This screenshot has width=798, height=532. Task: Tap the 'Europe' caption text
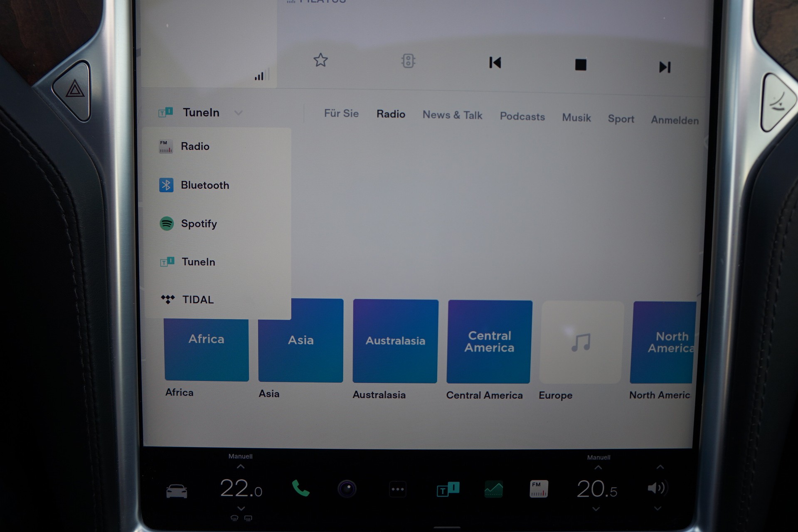tap(556, 395)
